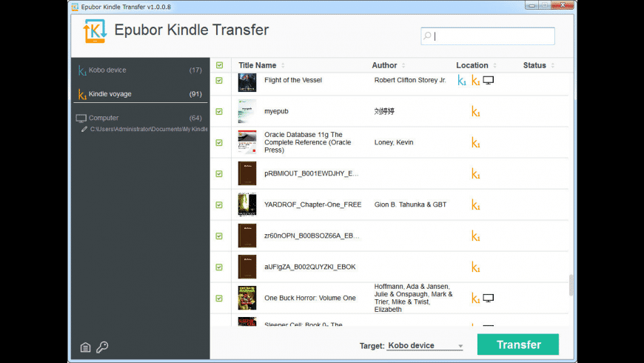The width and height of the screenshot is (644, 363).
Task: Uncheck pRBMIOUT_B001EWDJHY book
Action: pos(219,174)
